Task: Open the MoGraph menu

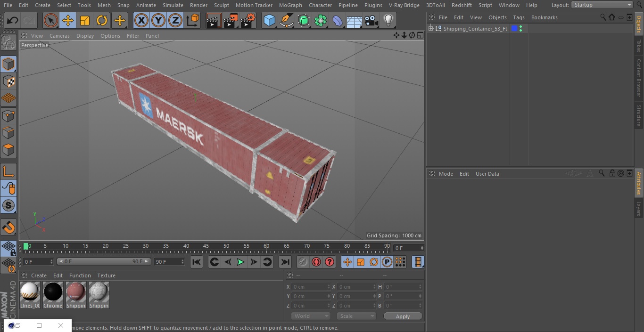Action: coord(290,5)
